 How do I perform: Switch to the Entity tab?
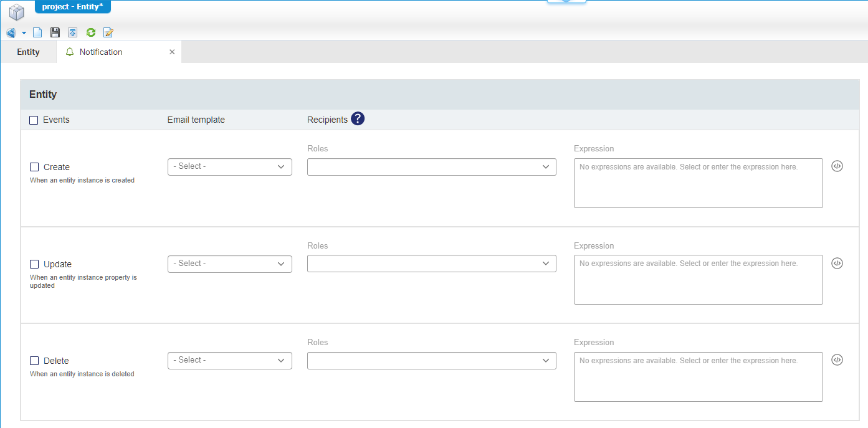click(x=28, y=52)
